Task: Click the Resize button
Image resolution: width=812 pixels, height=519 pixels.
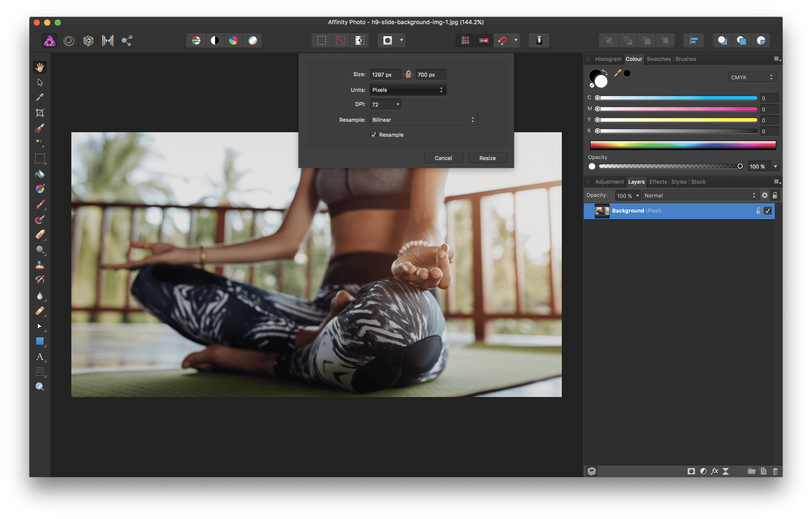Action: point(487,158)
